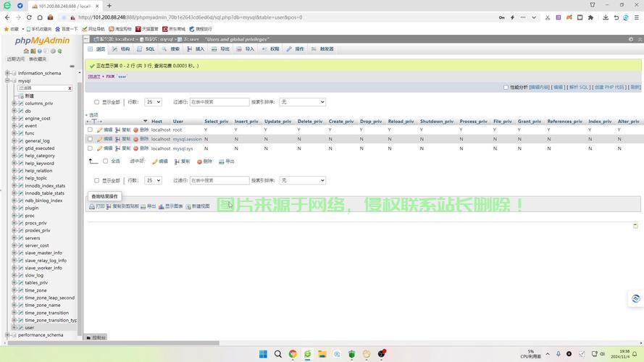The width and height of the screenshot is (644, 362).
Task: Open Chrome from the taskbar
Action: coord(293,354)
